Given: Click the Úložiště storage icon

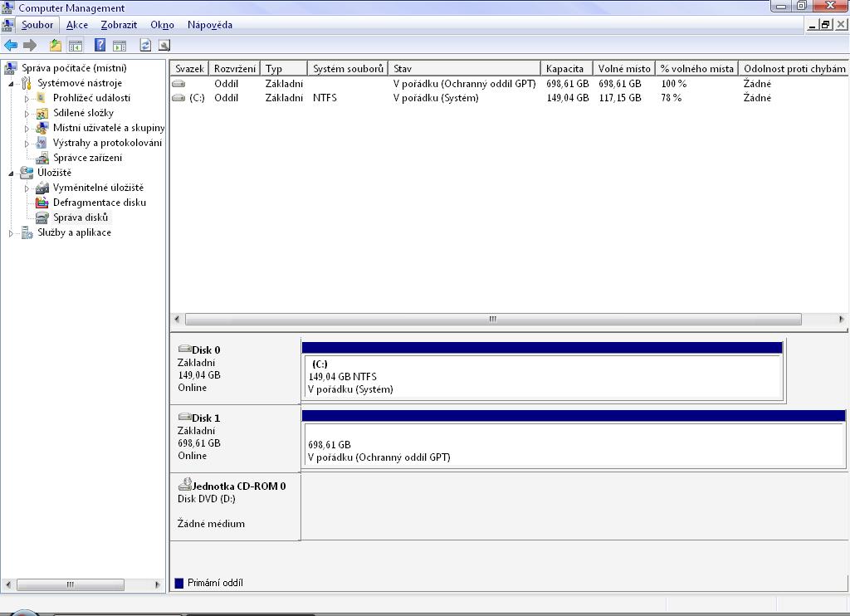Looking at the screenshot, I should 27,173.
